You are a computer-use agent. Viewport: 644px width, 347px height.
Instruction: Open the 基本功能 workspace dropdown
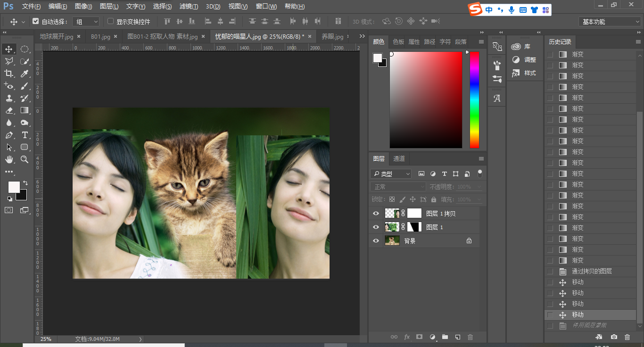point(610,22)
